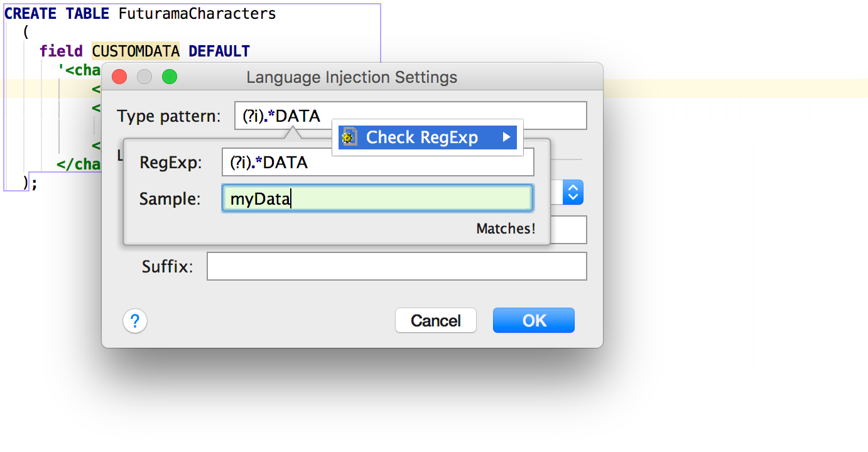Open the blue language combo box arrows
The image size is (868, 452).
point(573,193)
